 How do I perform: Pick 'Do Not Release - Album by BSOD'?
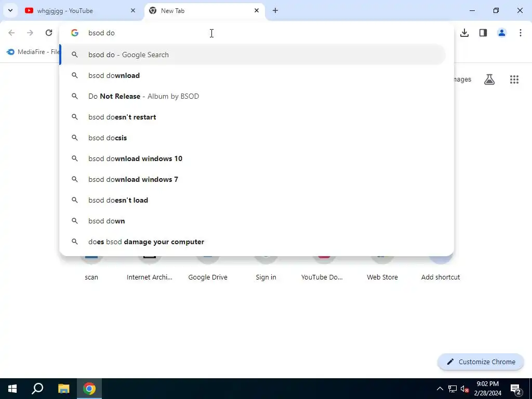coord(253,96)
